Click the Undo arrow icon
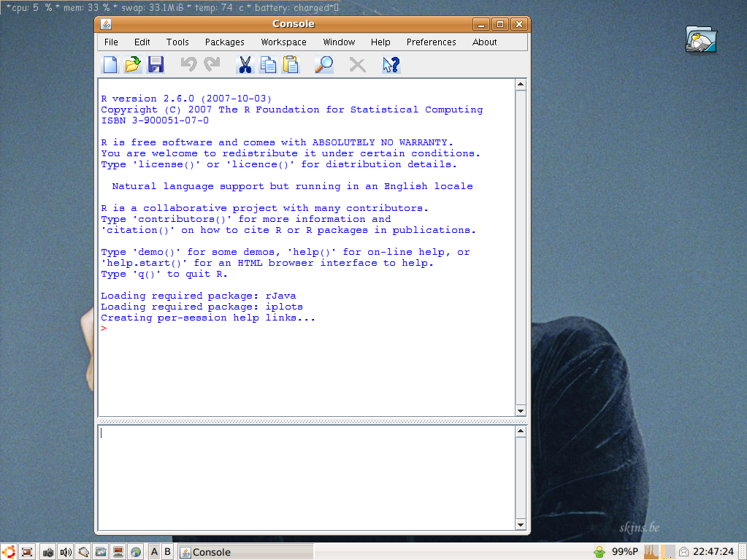 (188, 65)
